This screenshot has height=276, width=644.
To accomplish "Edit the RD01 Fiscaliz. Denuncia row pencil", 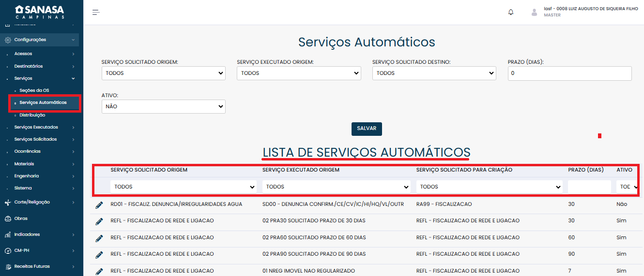I will [99, 205].
